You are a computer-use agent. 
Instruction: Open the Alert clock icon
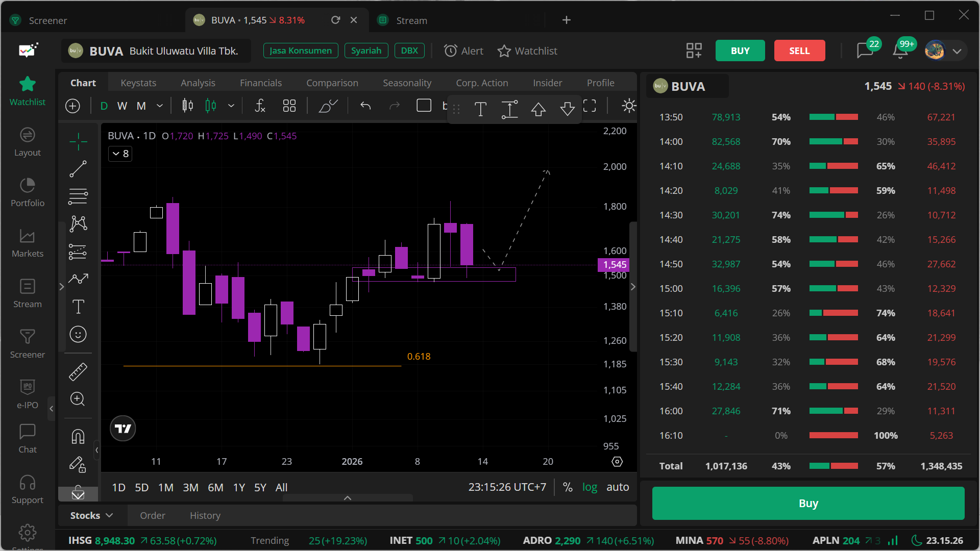[450, 51]
